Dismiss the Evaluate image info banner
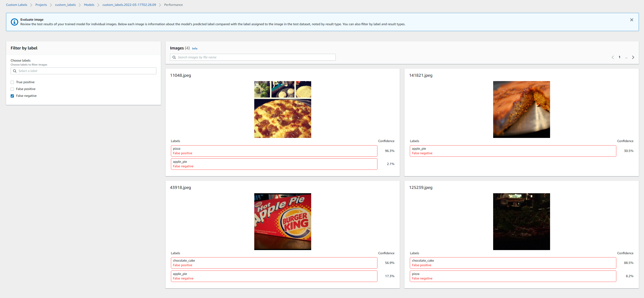This screenshot has width=644, height=298. coord(631,20)
